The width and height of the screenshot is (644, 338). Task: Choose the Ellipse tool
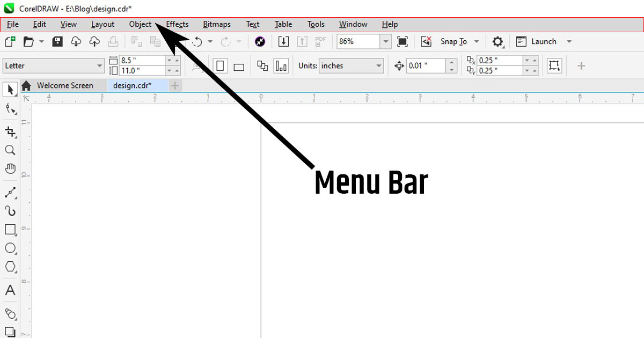coord(10,248)
